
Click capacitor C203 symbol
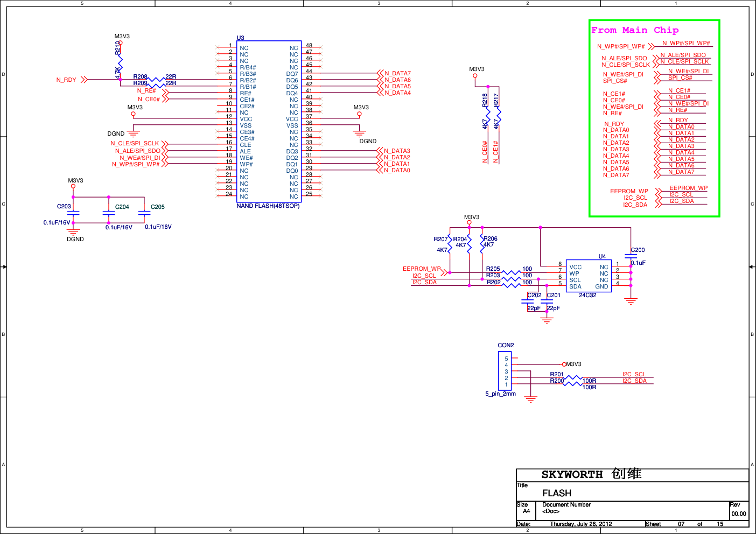73,214
